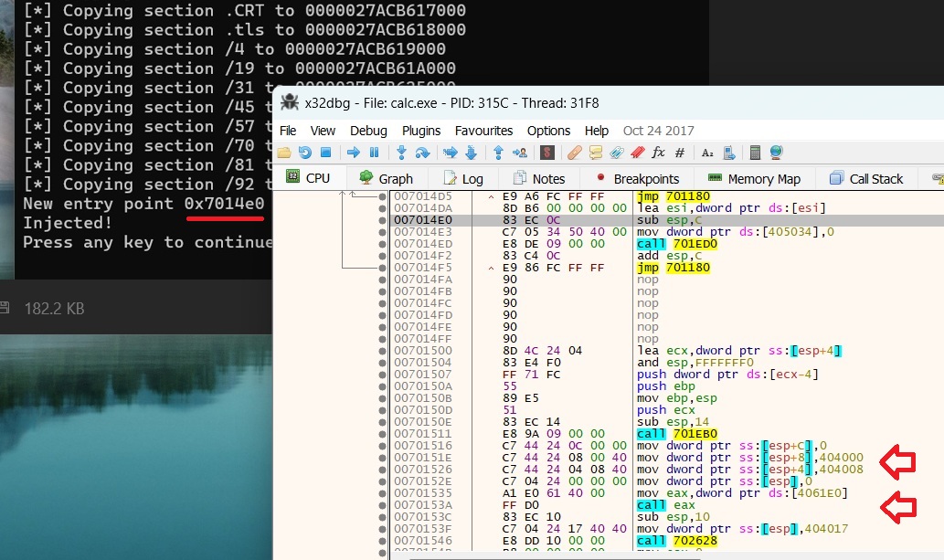Image resolution: width=944 pixels, height=560 pixels.
Task: Click the Step into icon
Action: 401,153
